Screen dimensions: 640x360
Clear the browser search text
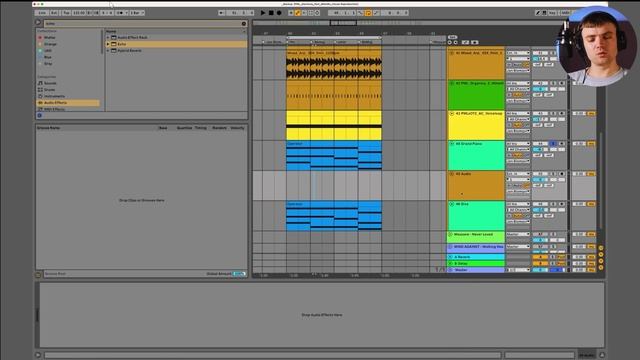tap(244, 23)
